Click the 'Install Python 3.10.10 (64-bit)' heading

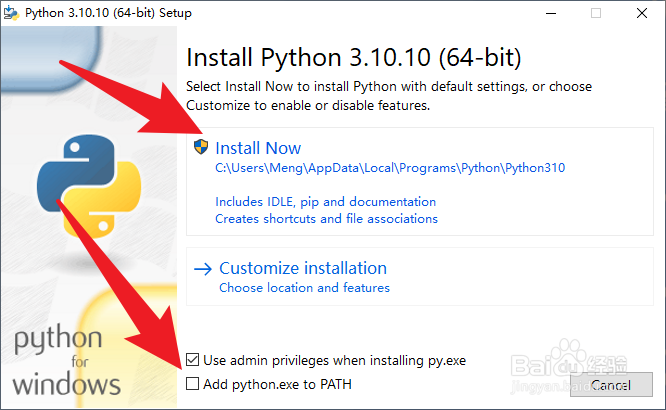pyautogui.click(x=353, y=58)
